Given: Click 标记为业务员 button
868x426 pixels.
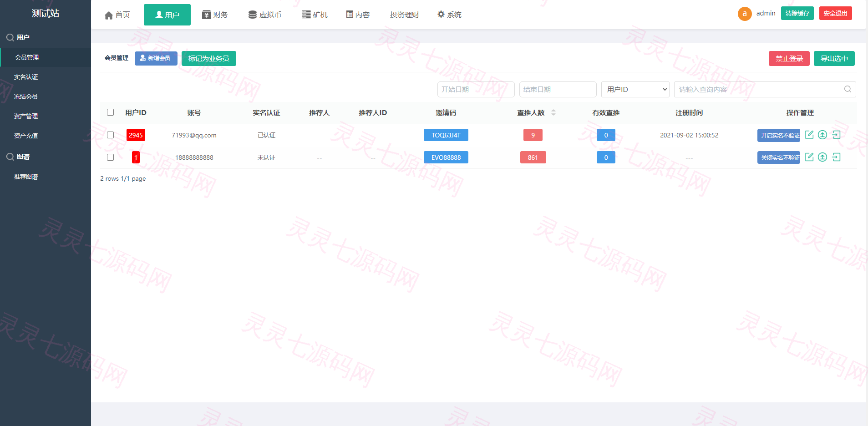Looking at the screenshot, I should pyautogui.click(x=209, y=58).
